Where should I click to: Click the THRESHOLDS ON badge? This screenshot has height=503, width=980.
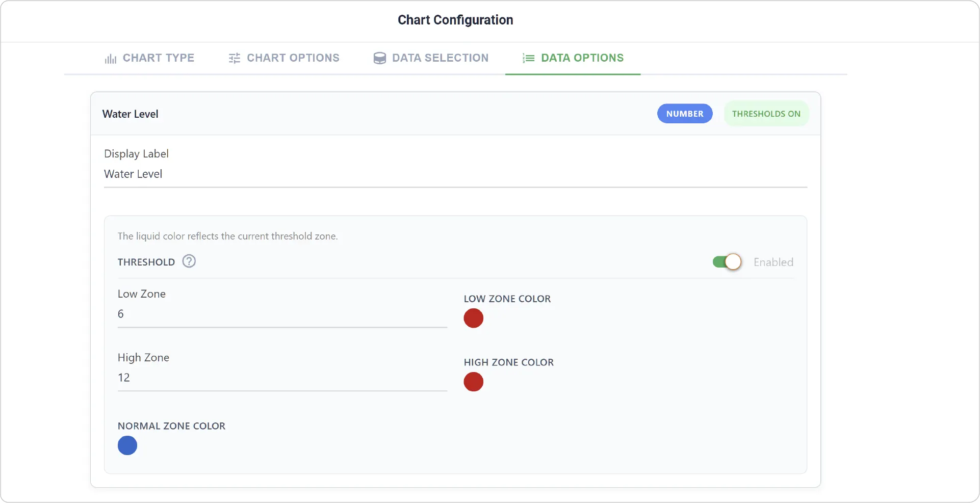[766, 114]
